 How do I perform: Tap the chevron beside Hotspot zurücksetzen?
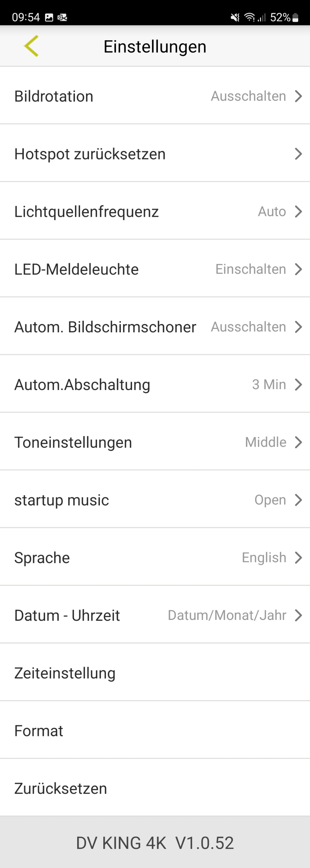pyautogui.click(x=298, y=154)
